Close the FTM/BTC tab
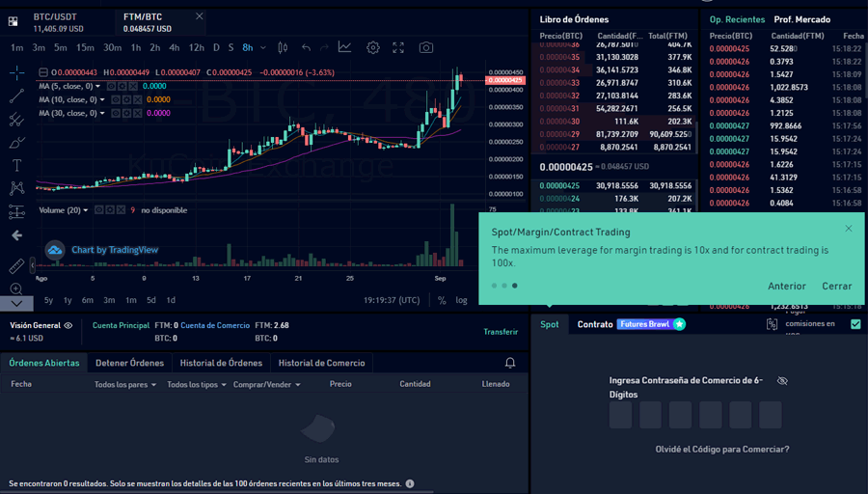The width and height of the screenshot is (868, 494). 200,16
